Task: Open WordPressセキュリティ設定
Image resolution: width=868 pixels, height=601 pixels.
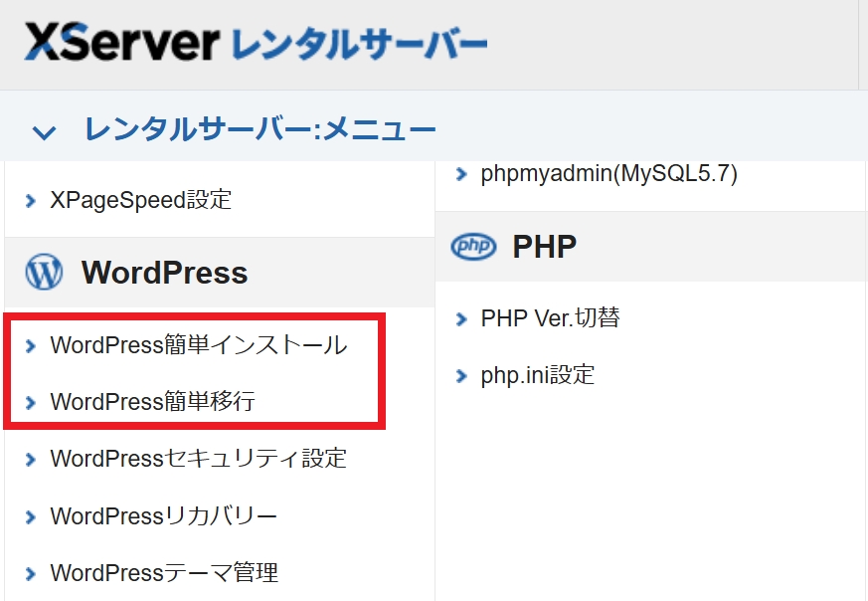Action: (198, 459)
